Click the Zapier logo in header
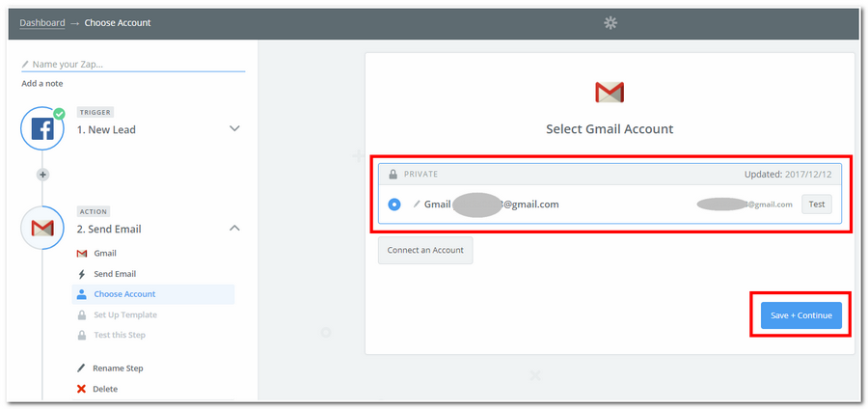 pyautogui.click(x=610, y=23)
